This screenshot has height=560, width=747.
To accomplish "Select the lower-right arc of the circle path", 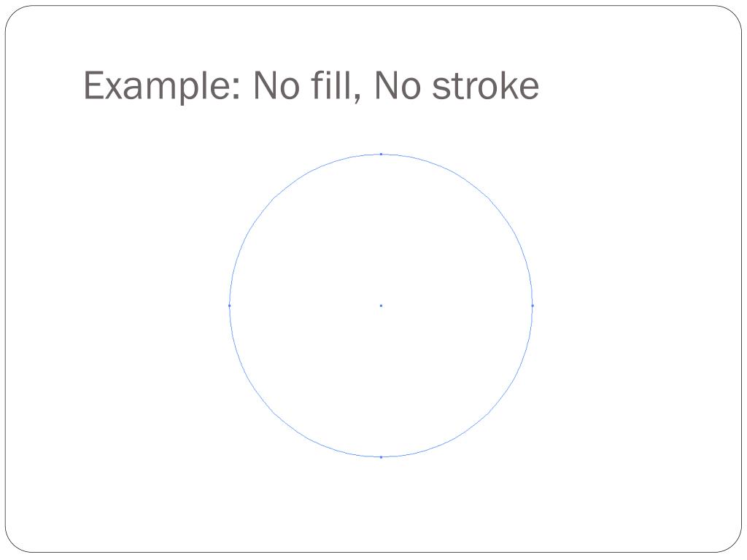I will point(488,413).
